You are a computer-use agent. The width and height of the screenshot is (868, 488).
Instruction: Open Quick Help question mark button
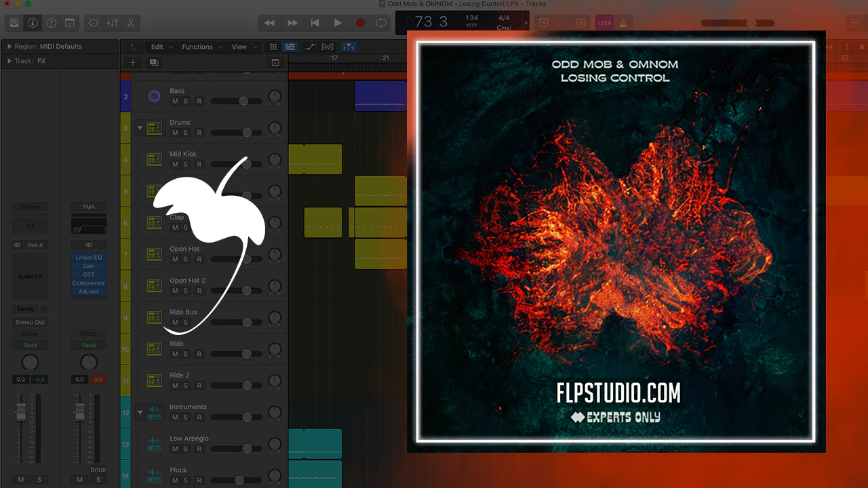(51, 23)
